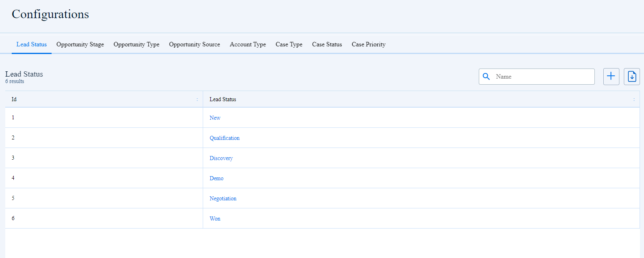
Task: Click the Negotiation status link
Action: [223, 198]
